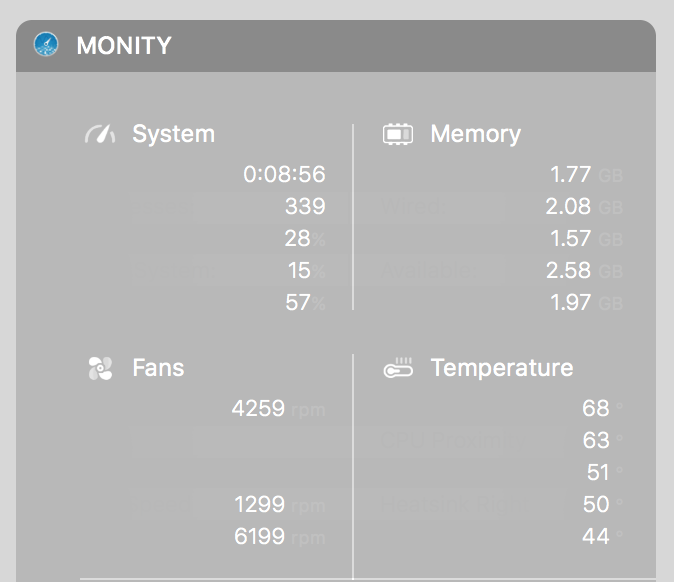Image resolution: width=674 pixels, height=582 pixels.
Task: Select the Temperature section heading
Action: click(502, 368)
